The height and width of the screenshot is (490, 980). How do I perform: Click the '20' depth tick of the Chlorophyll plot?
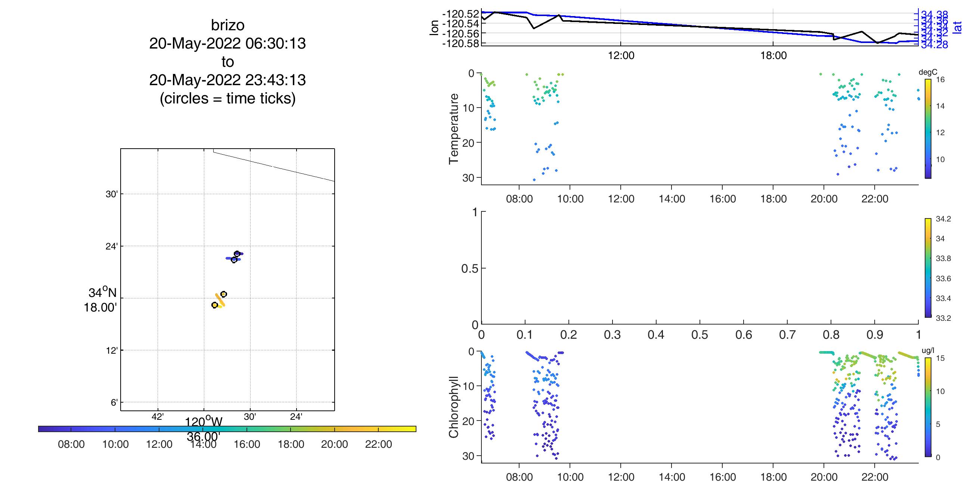pyautogui.click(x=469, y=421)
